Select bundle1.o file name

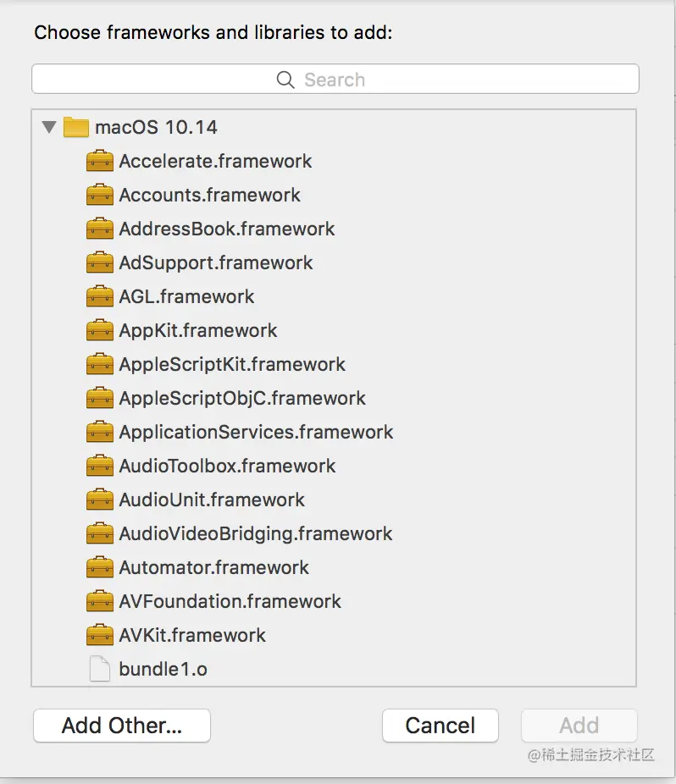(163, 669)
